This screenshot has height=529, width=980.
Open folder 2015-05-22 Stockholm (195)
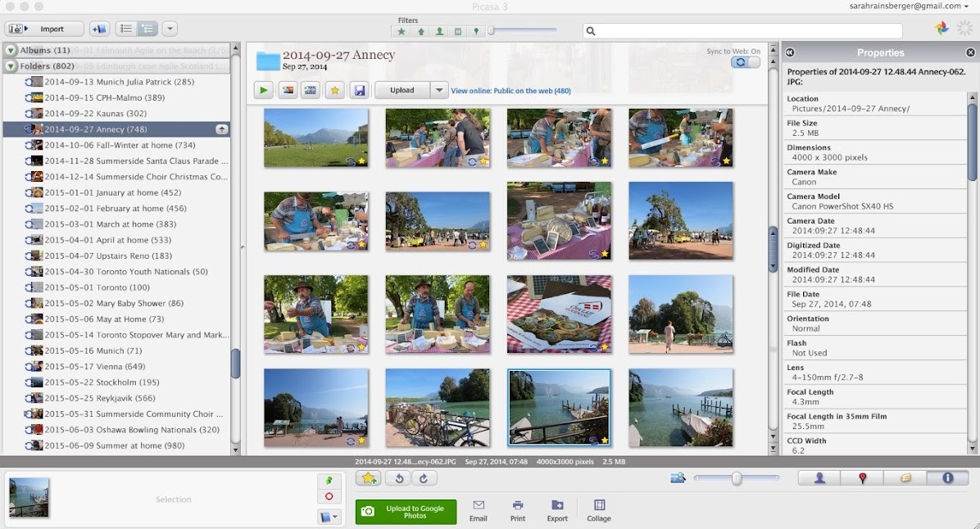(x=102, y=382)
